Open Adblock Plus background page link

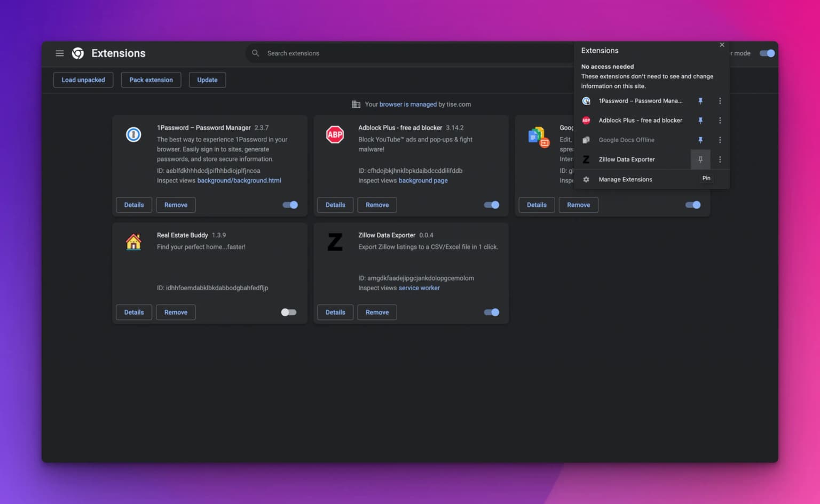point(423,181)
